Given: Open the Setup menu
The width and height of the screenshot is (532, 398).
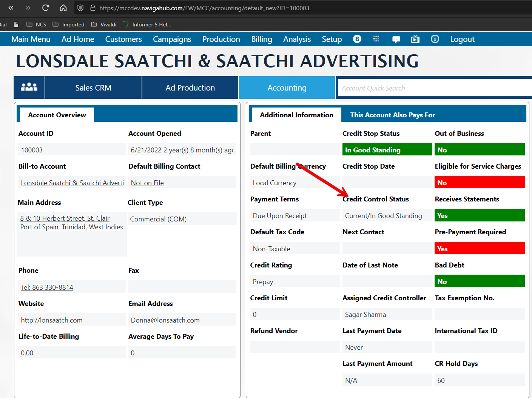Looking at the screenshot, I should click(332, 39).
